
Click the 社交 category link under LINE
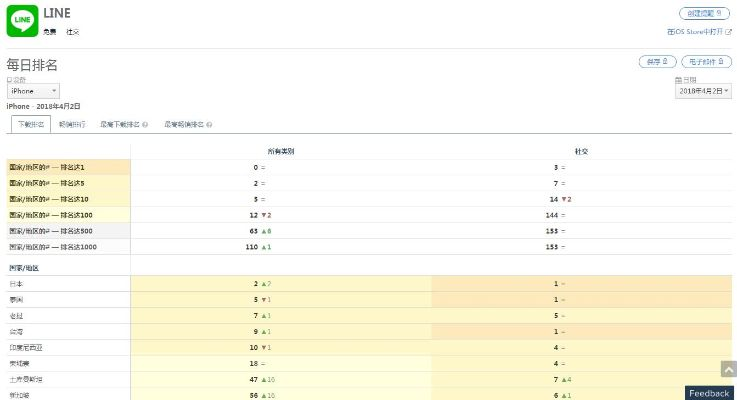(x=72, y=32)
